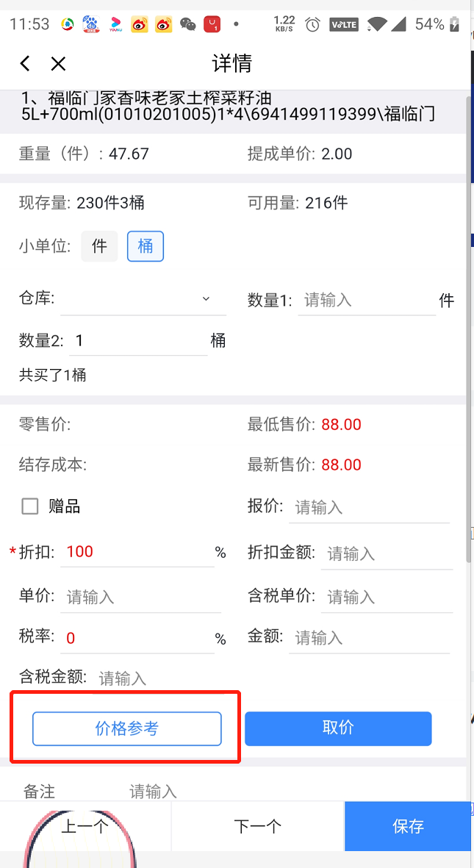This screenshot has height=868, width=474.
Task: Tap the 共买了1桶 summary text
Action: click(53, 376)
